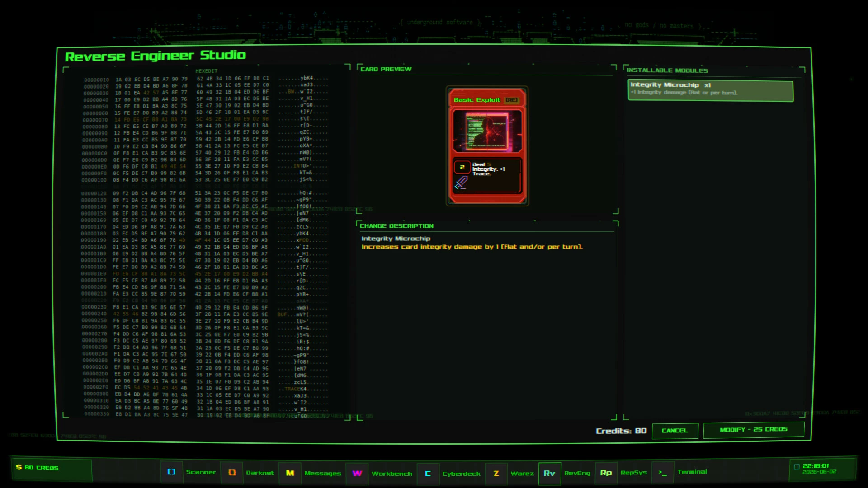Click the Workbench taskbar label
This screenshot has width=868, height=488.
click(392, 474)
